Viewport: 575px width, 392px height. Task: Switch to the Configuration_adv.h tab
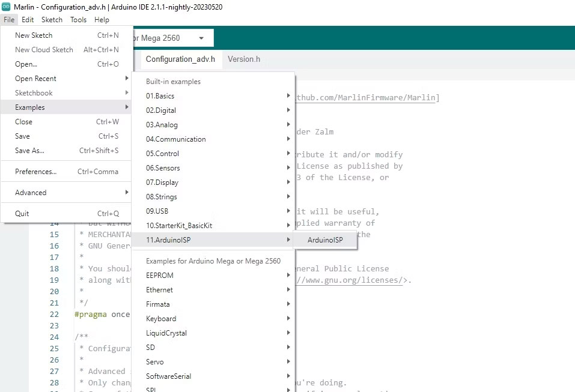pyautogui.click(x=180, y=59)
